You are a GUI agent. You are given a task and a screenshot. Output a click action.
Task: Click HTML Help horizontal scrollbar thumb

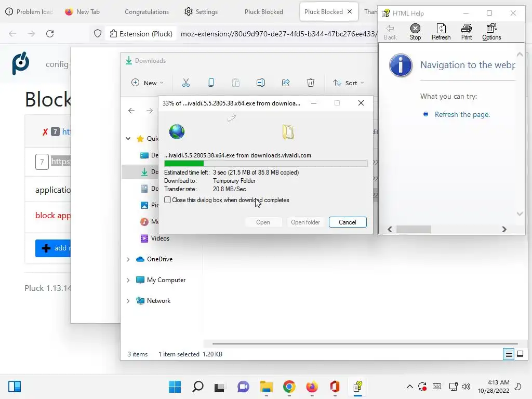click(x=414, y=229)
